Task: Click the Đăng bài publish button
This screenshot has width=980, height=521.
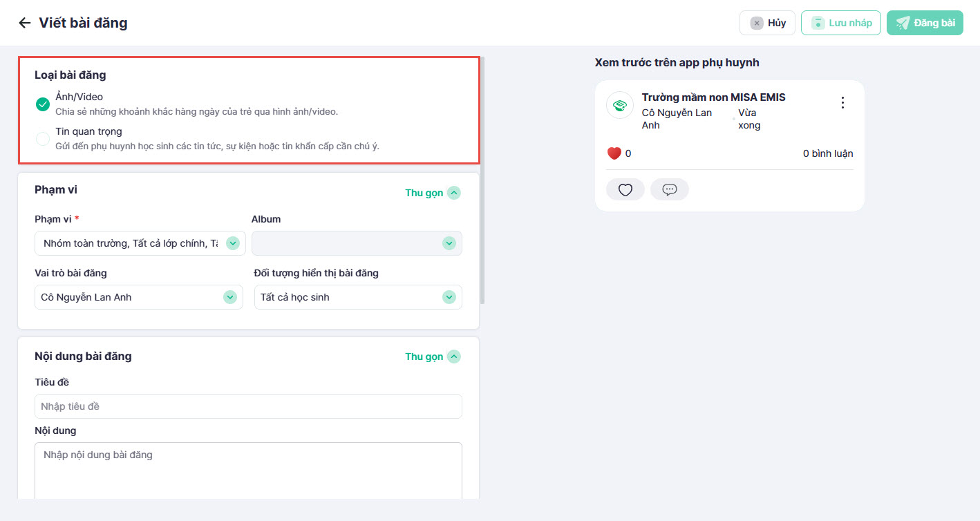Action: (x=924, y=23)
